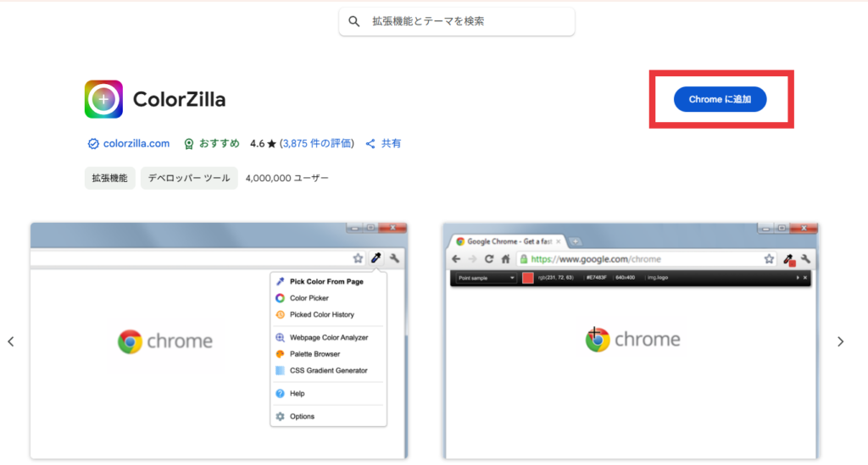Click Webpage Color Analyzer menu entry
This screenshot has width=868, height=465.
[x=329, y=337]
